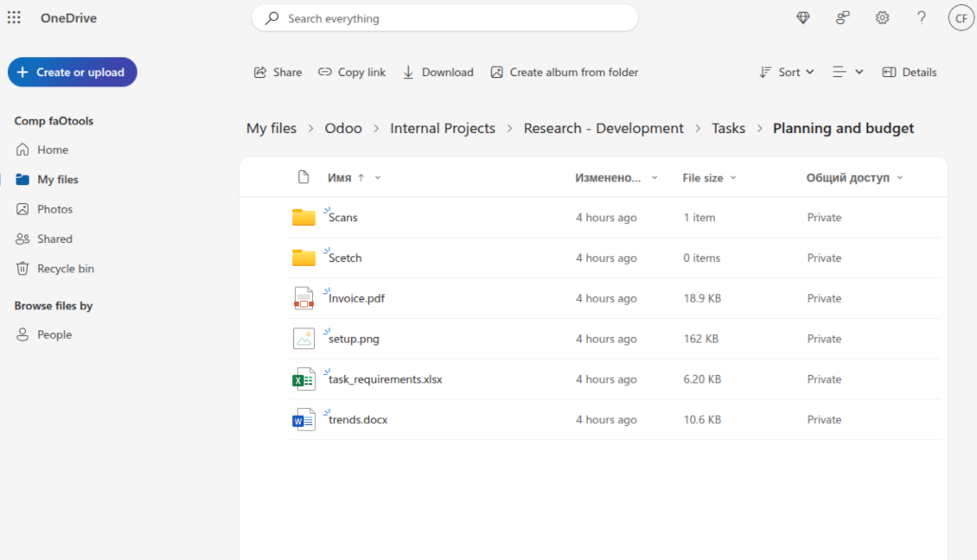This screenshot has width=977, height=560.
Task: Open the settings gear icon
Action: click(x=882, y=18)
